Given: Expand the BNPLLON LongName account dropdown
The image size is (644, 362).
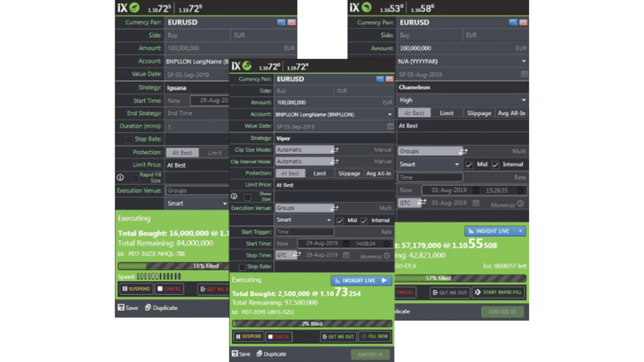Looking at the screenshot, I should pyautogui.click(x=389, y=115).
